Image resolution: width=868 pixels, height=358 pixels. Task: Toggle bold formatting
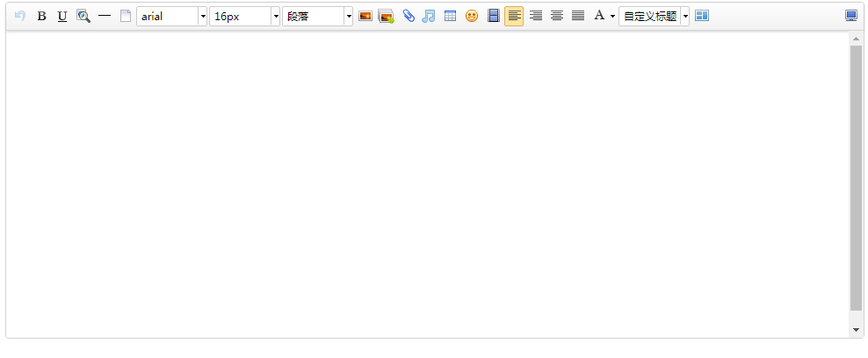(x=41, y=16)
